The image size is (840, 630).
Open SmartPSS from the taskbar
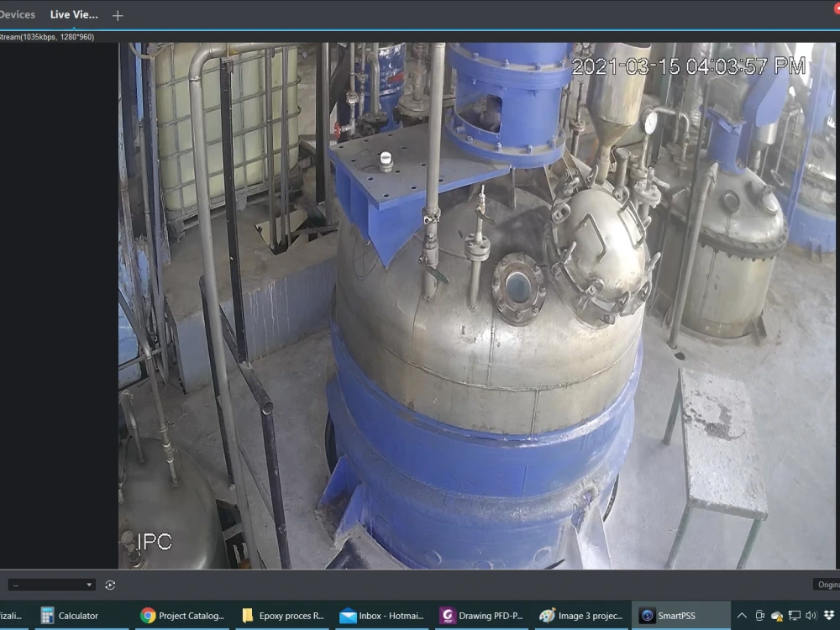[x=682, y=616]
